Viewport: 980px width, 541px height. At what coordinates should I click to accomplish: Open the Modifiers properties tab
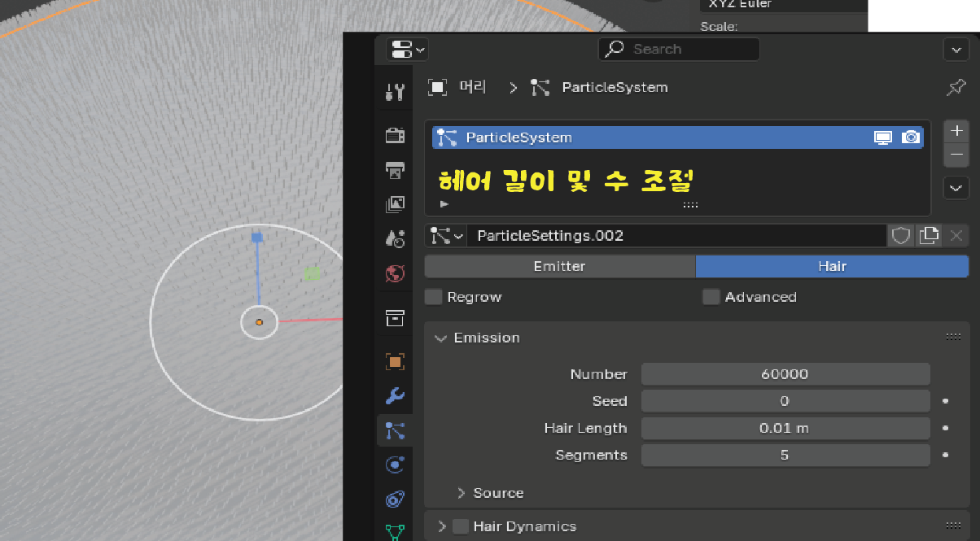pos(395,396)
